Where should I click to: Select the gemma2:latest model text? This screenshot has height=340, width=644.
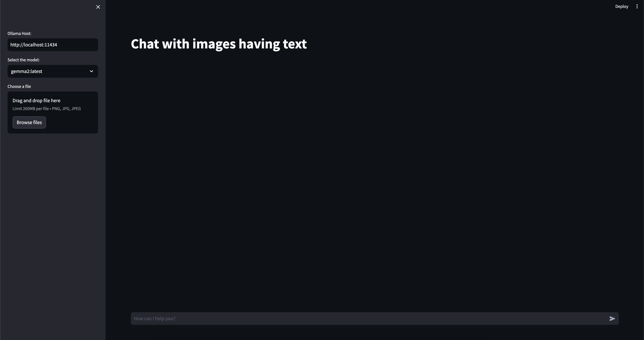tap(27, 71)
